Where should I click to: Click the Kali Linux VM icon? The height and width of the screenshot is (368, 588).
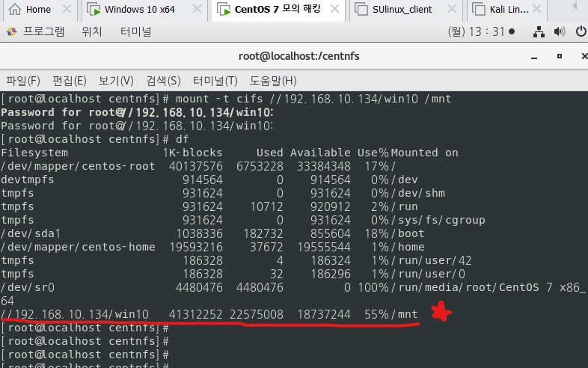(x=479, y=10)
